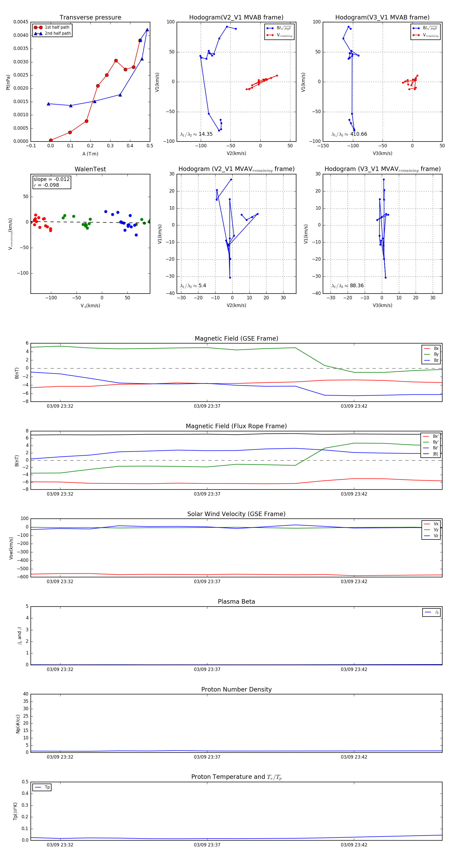Click the '03/09 23:37' tick under GSE magnetic field

(207, 406)
